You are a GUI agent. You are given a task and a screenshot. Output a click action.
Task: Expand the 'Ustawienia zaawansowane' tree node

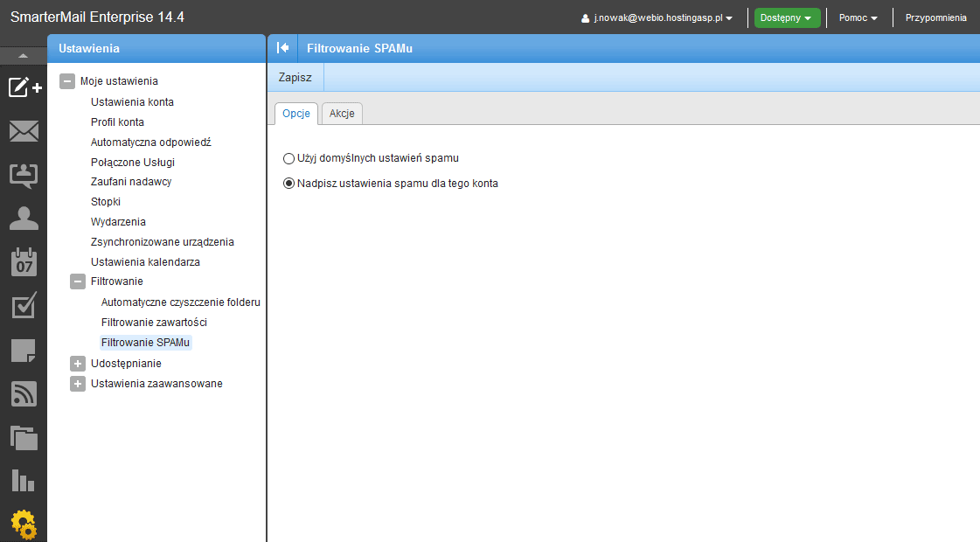click(78, 384)
